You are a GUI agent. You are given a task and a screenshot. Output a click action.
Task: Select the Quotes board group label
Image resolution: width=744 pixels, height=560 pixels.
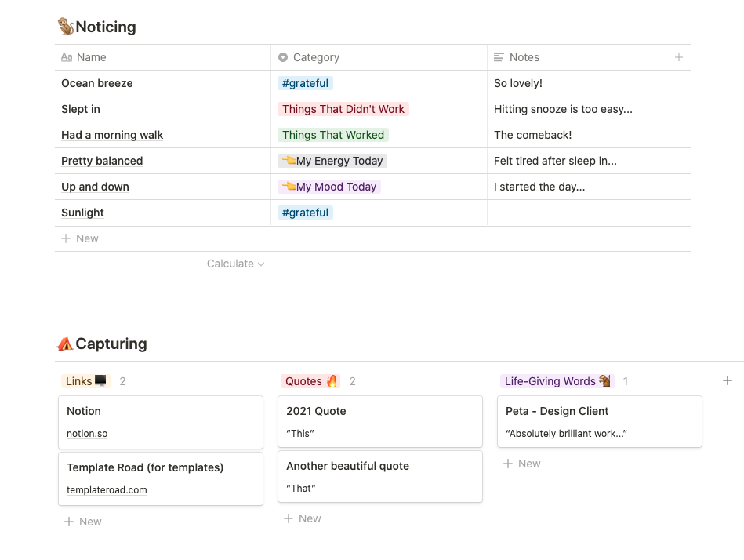pos(310,381)
